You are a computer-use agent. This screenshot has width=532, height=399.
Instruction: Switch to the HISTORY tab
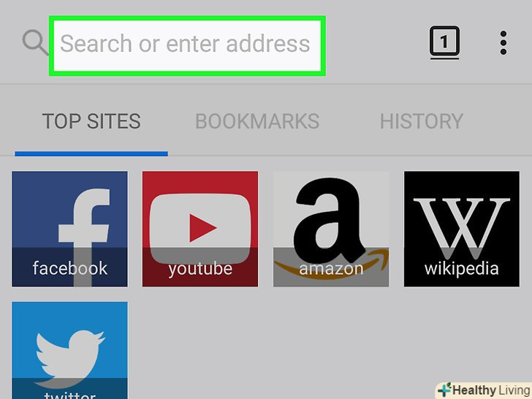(x=422, y=121)
